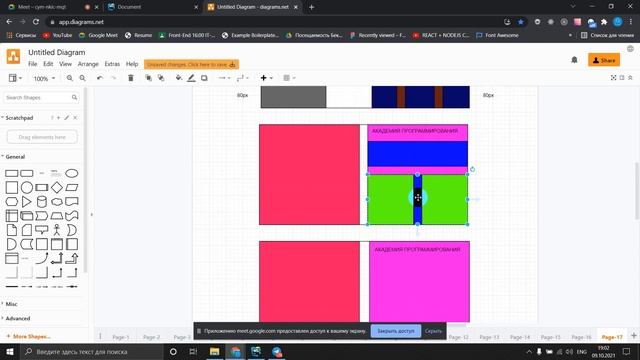This screenshot has height=360, width=640.
Task: Open the Table dropdown in toolbar
Action: 289,78
